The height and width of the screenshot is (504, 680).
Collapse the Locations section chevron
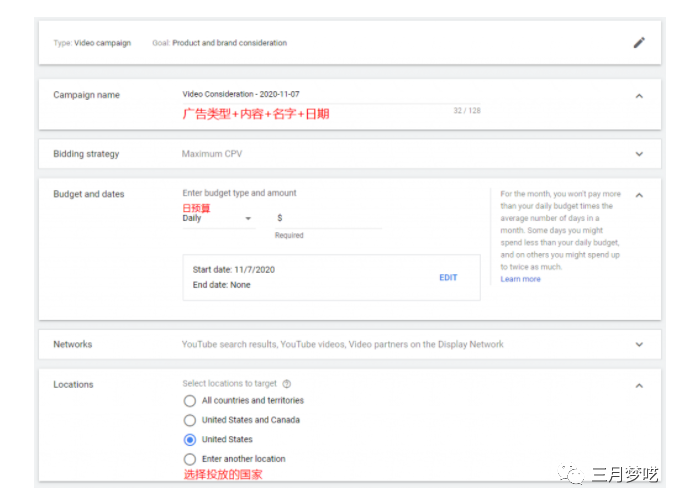[639, 385]
